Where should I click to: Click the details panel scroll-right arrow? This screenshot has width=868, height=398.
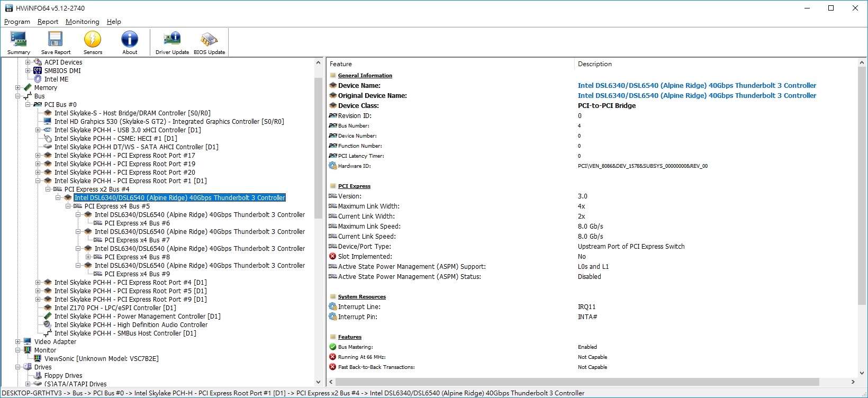[853, 382]
